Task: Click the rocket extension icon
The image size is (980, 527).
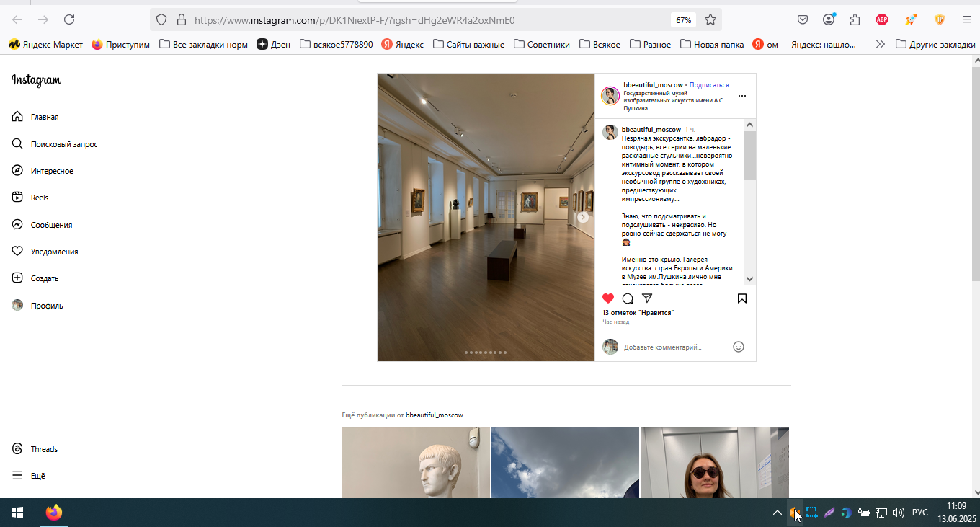Action: tap(911, 19)
